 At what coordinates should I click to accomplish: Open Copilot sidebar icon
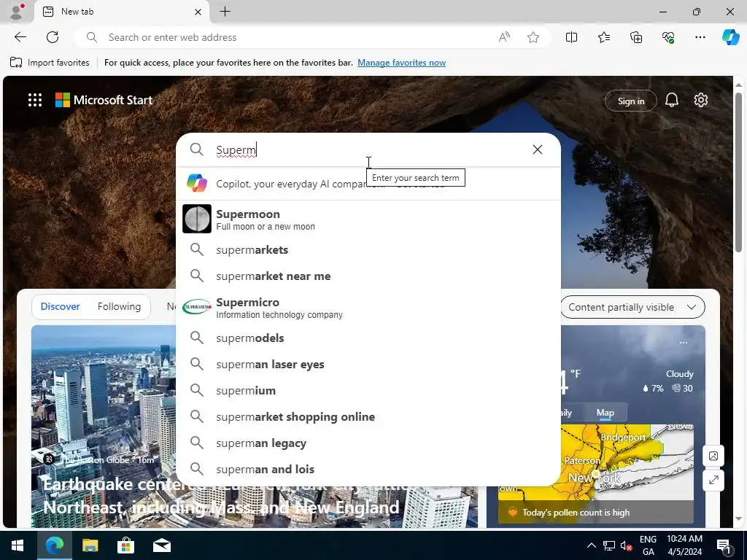tap(730, 37)
